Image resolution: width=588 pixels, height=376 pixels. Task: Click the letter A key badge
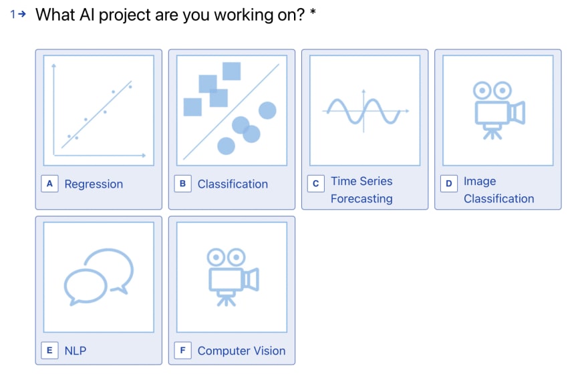[x=49, y=184]
